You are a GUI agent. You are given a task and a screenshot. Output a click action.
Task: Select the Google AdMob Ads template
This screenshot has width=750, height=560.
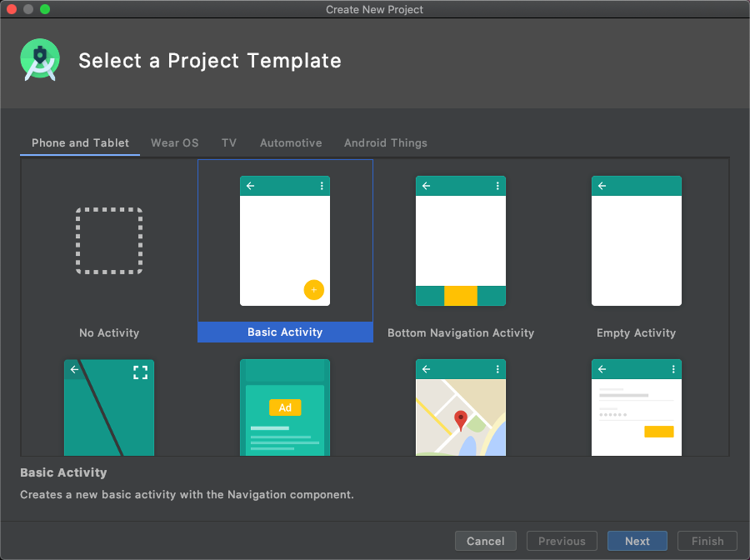[285, 407]
